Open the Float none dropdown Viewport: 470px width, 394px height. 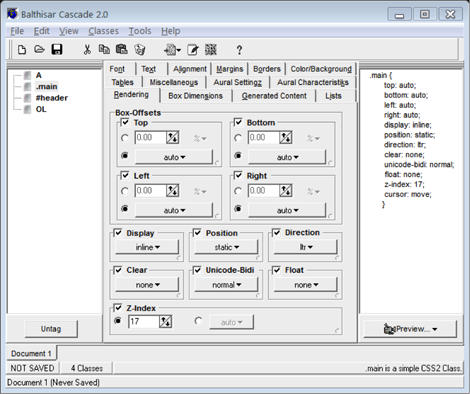[x=306, y=285]
